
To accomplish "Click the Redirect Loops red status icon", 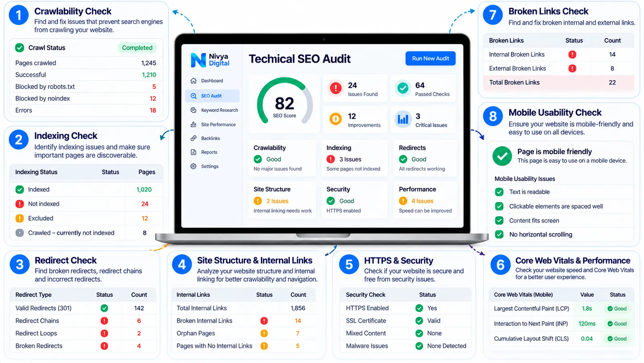I will coord(104,333).
